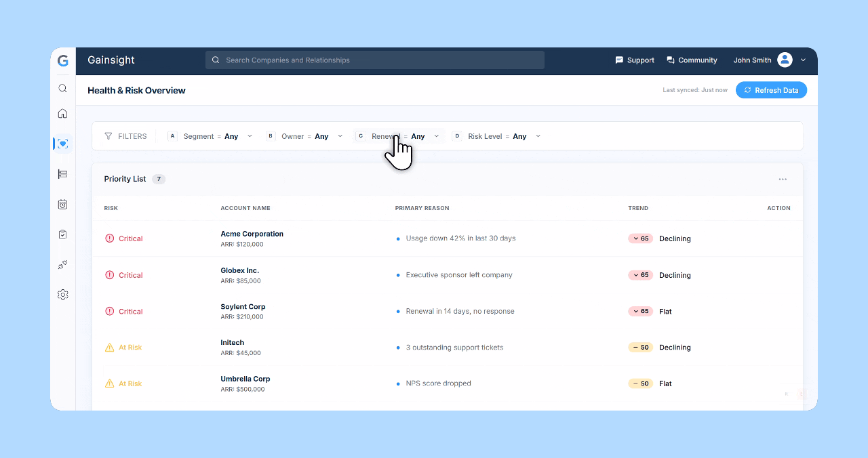Click the John Smith avatar icon

pyautogui.click(x=784, y=60)
